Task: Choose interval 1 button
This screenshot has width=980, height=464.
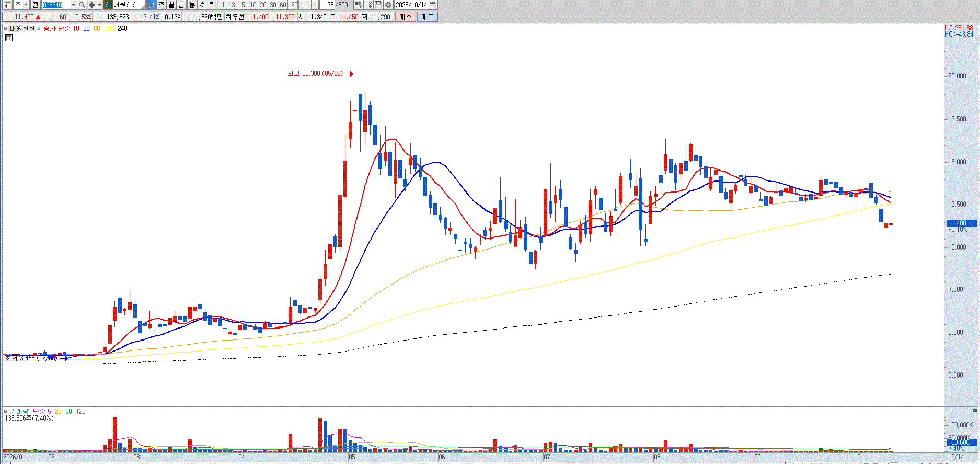Action: pyautogui.click(x=223, y=5)
